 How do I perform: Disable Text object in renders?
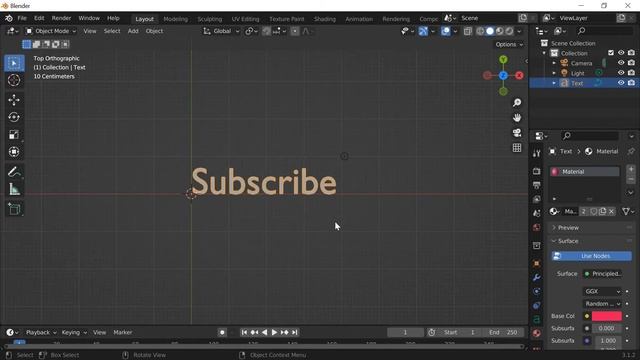[x=631, y=83]
